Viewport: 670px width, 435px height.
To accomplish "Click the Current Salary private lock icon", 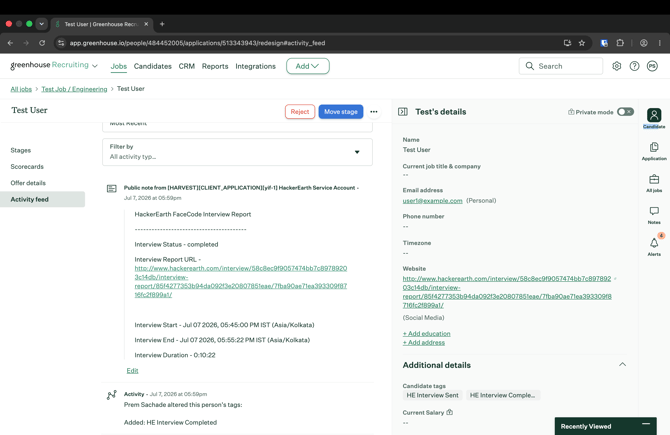I will [x=450, y=412].
